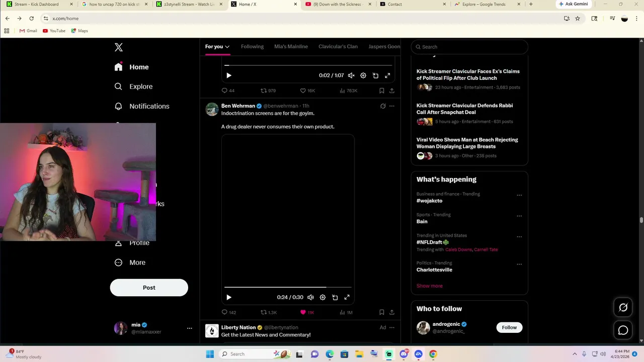Open Chrome from the taskbar
The image size is (644, 362).
tap(433, 354)
